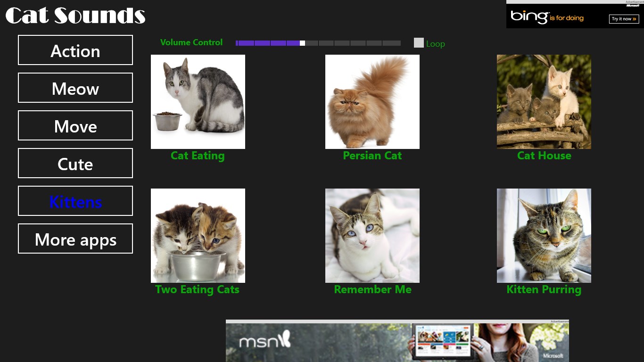Play the Persian Cat sound image
Image resolution: width=644 pixels, height=362 pixels.
(x=372, y=102)
